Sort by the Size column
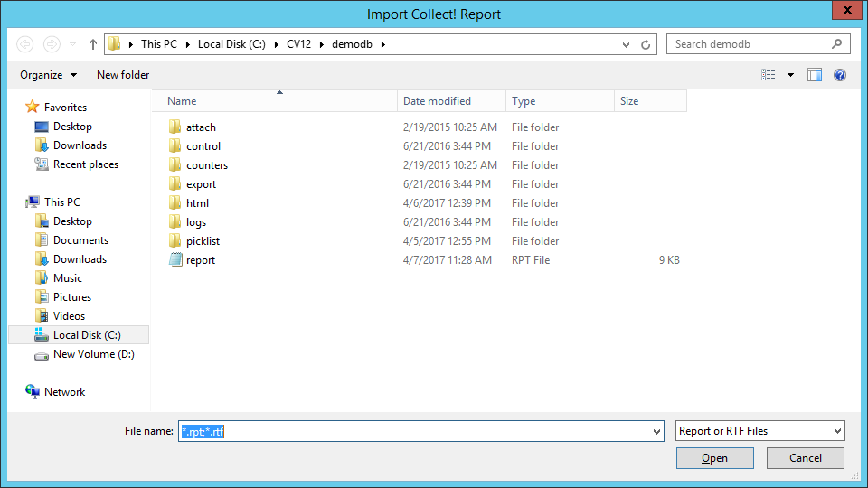Image resolution: width=868 pixels, height=488 pixels. [x=650, y=101]
